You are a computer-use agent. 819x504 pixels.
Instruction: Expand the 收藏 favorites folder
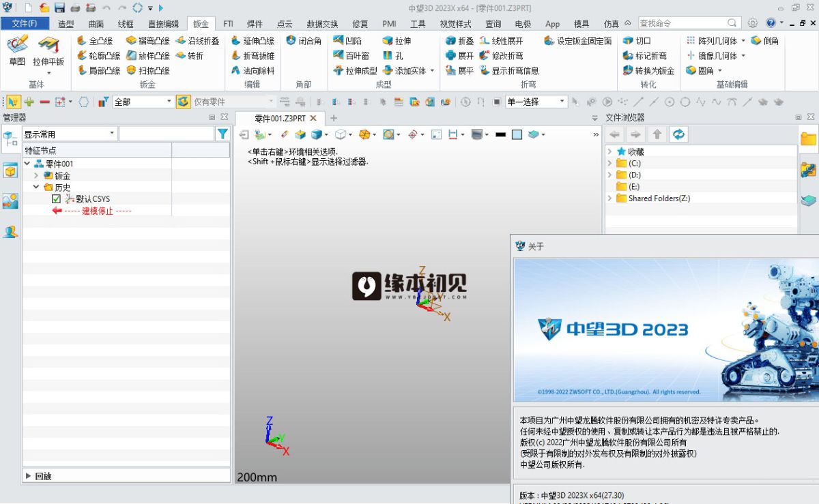[x=609, y=152]
